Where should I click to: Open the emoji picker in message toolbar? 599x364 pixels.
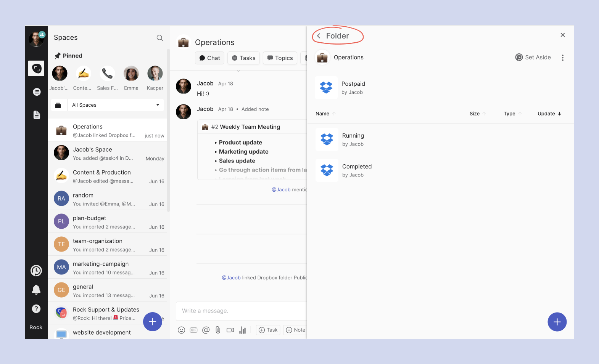pyautogui.click(x=181, y=330)
